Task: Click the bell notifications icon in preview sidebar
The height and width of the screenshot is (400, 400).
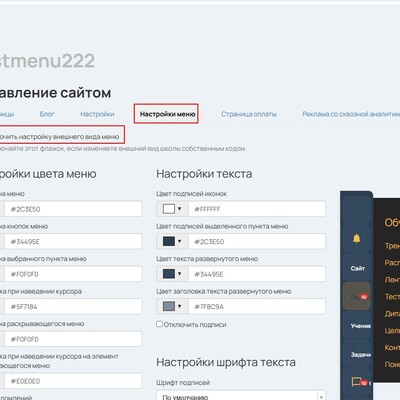Action: click(x=356, y=238)
